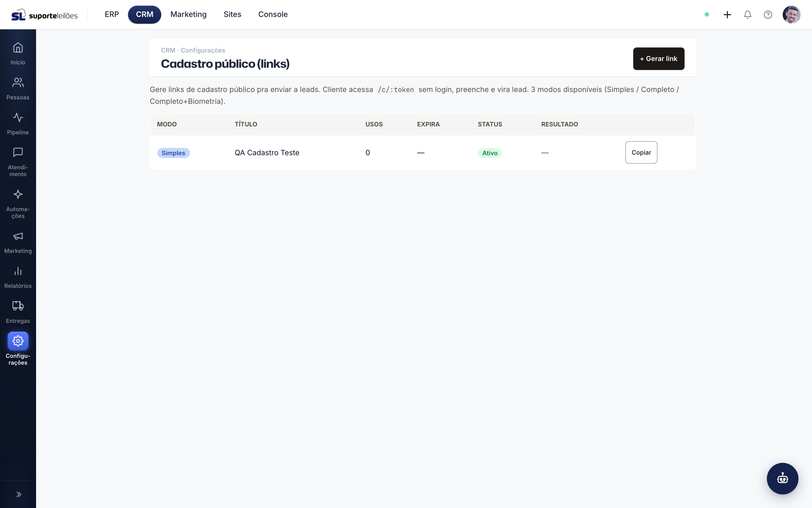Screen dimensions: 812x508
Task: Copy the QA Cadastro Teste link
Action: click(x=641, y=152)
